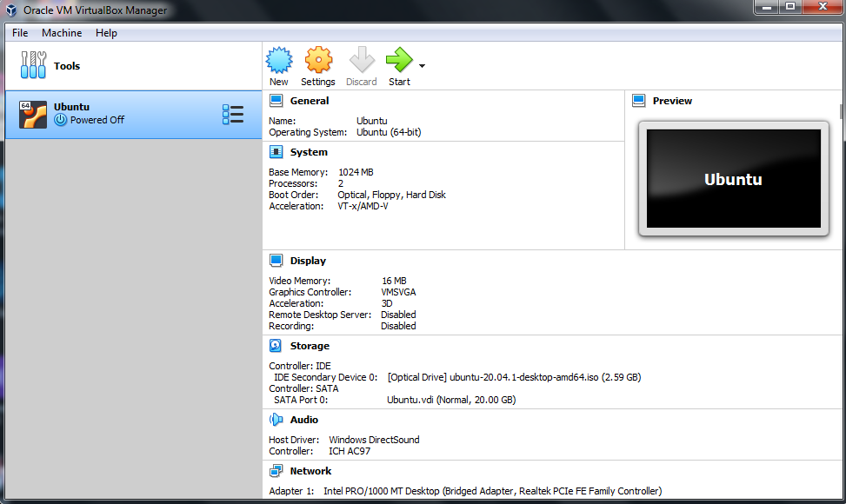Open the Help menu

pos(106,33)
